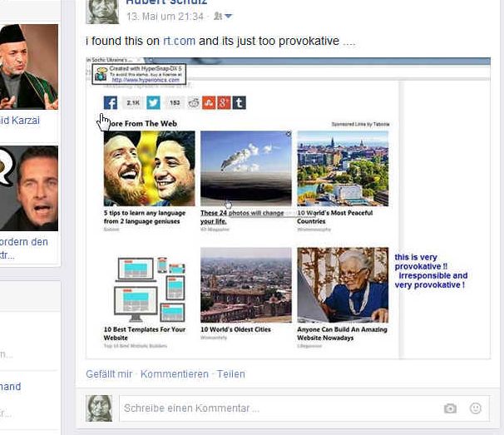Focus the Schreibe einen Kommentar field
504x435 pixels.
pyautogui.click(x=304, y=408)
